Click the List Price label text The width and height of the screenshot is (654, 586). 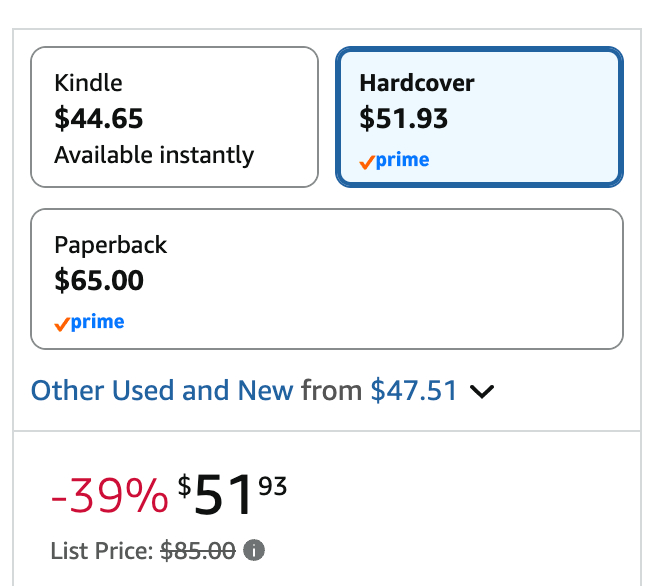(x=101, y=550)
